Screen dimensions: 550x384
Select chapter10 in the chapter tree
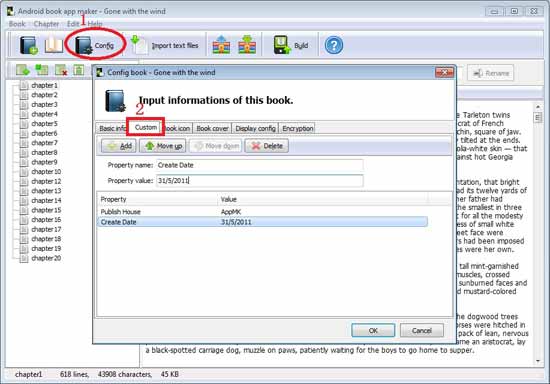tap(46, 172)
